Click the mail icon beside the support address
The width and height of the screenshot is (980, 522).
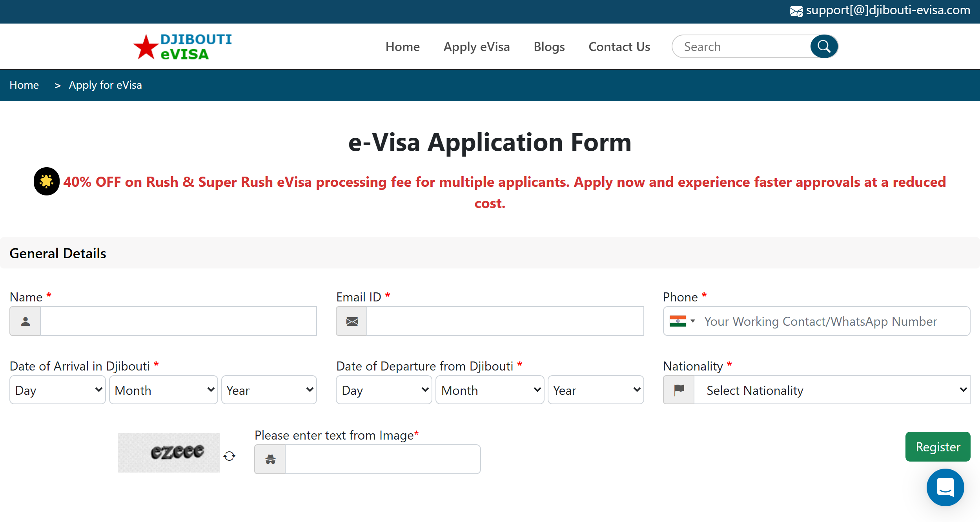(x=797, y=11)
